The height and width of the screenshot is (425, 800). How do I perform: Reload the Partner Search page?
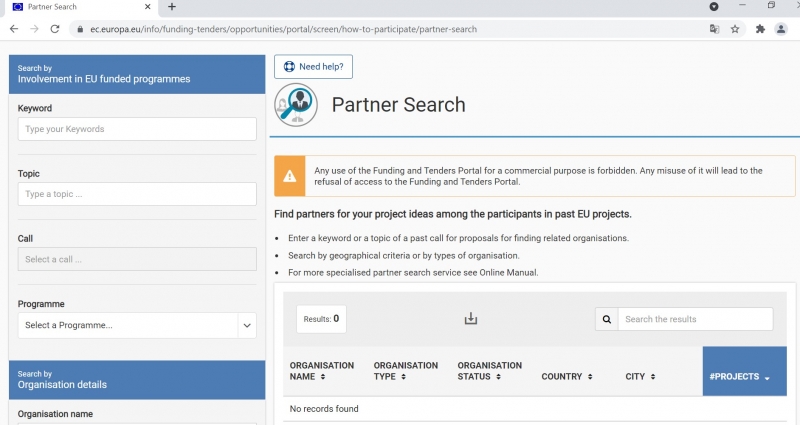point(55,29)
